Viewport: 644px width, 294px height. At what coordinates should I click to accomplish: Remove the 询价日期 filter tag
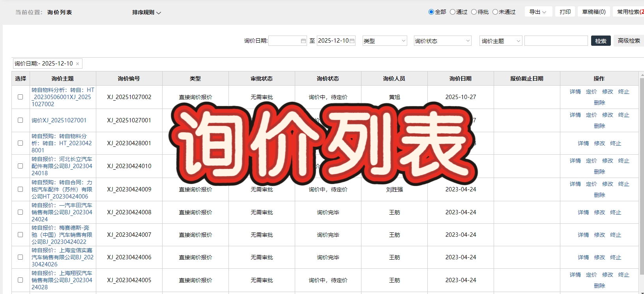pyautogui.click(x=78, y=64)
